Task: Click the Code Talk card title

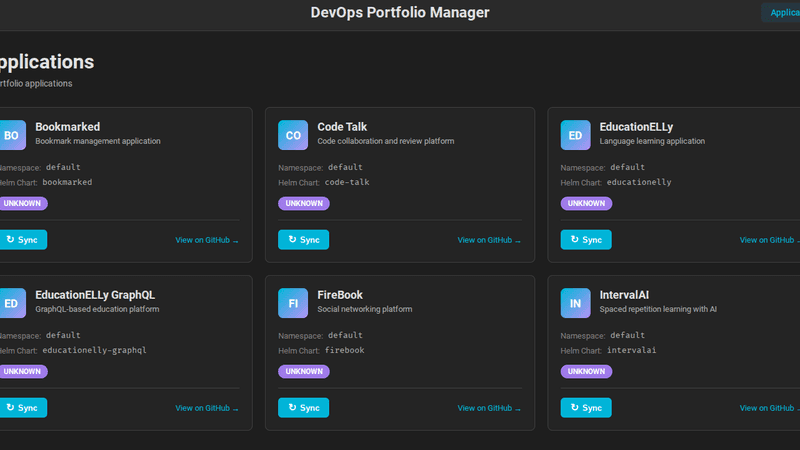Action: point(342,127)
